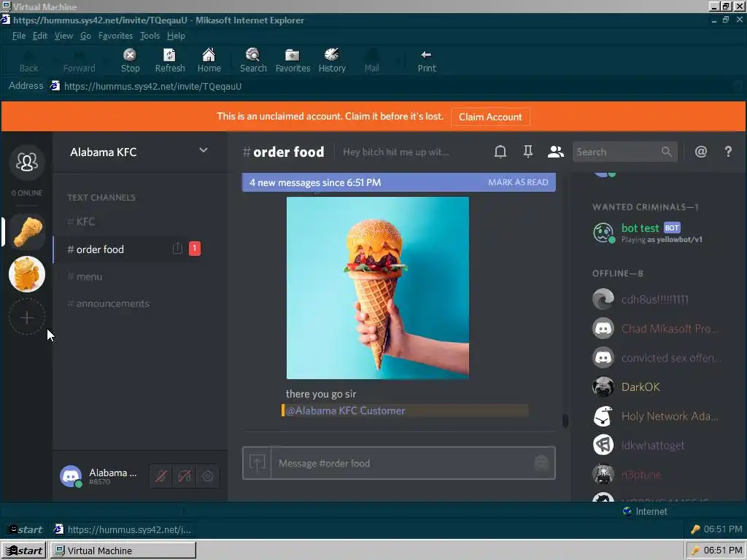
Task: Click the inner start button
Action: click(26, 529)
